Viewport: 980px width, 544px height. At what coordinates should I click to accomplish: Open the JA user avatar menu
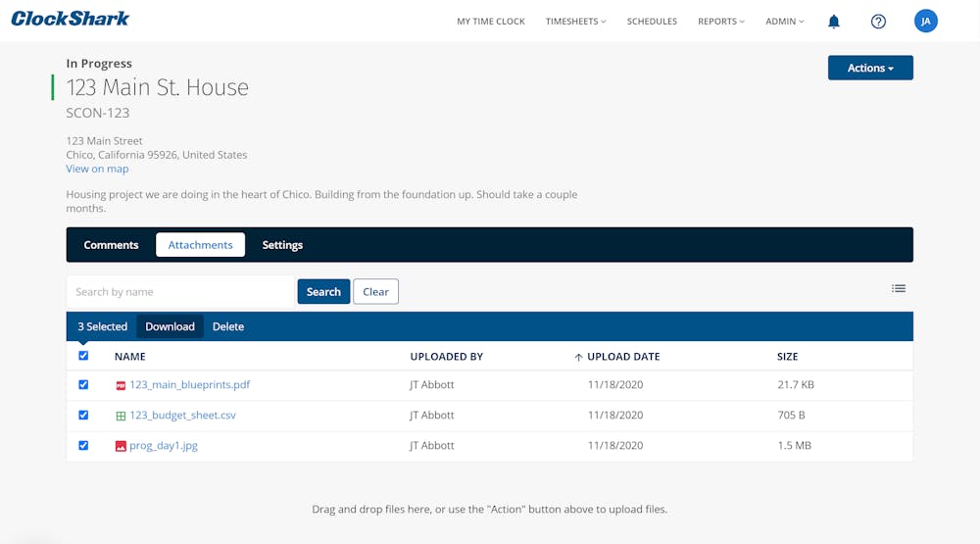926,22
